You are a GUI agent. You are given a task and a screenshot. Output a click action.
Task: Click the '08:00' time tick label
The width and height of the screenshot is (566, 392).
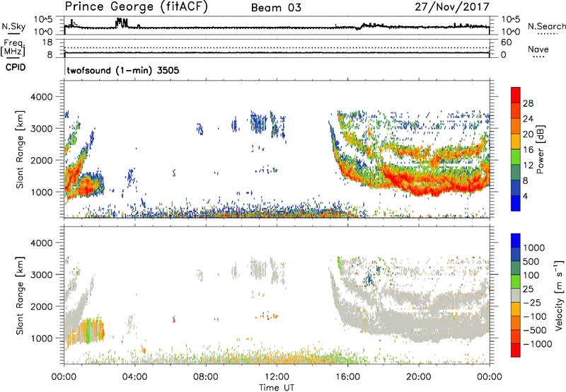(206, 377)
